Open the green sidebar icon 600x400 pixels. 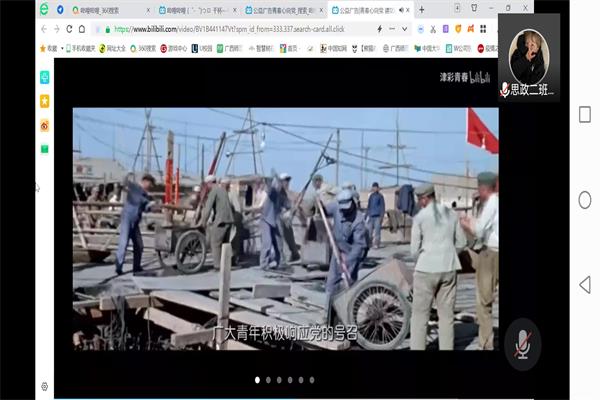(45, 149)
